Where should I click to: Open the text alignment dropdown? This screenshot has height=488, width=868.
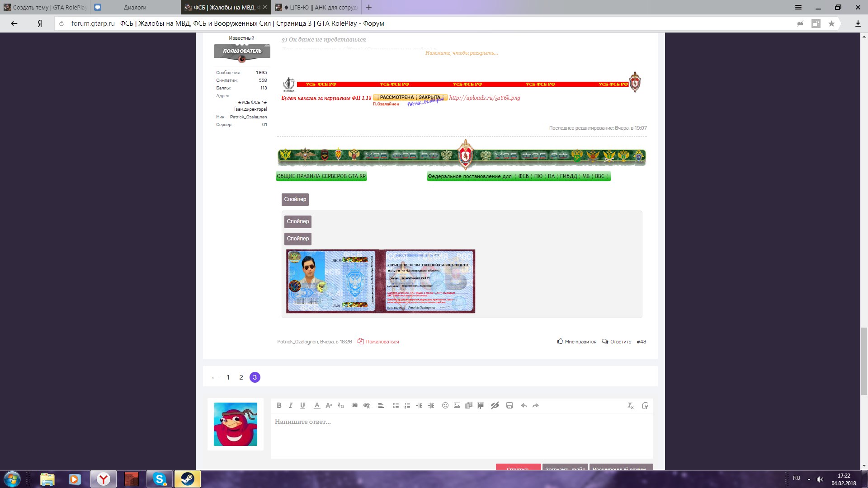[381, 405]
